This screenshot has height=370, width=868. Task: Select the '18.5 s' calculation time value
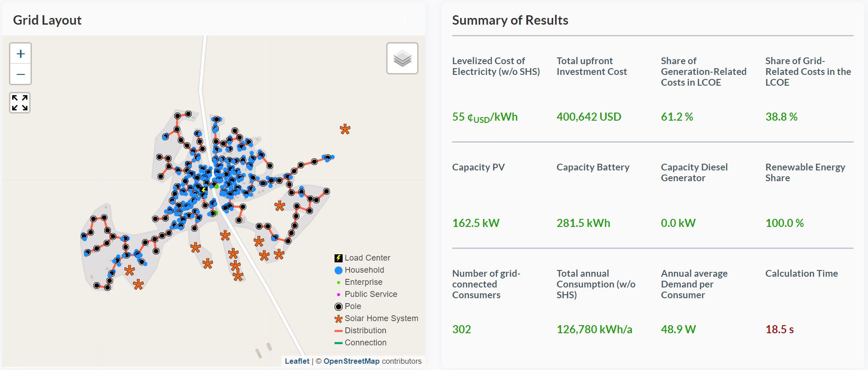[x=780, y=329]
